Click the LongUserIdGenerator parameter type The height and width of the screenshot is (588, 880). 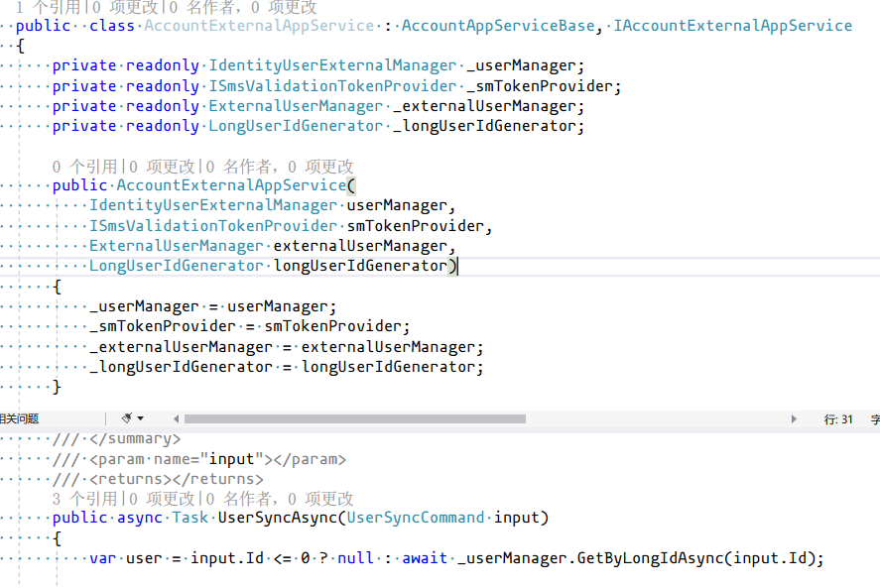[x=176, y=265]
